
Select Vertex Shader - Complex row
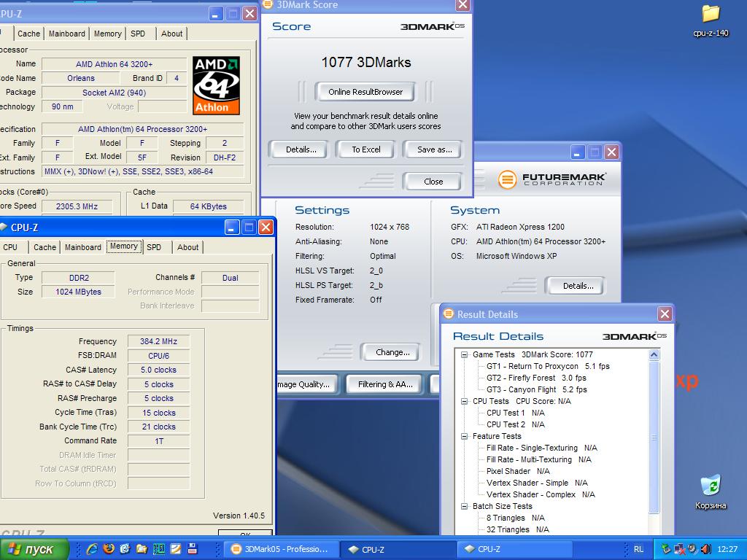coord(541,494)
